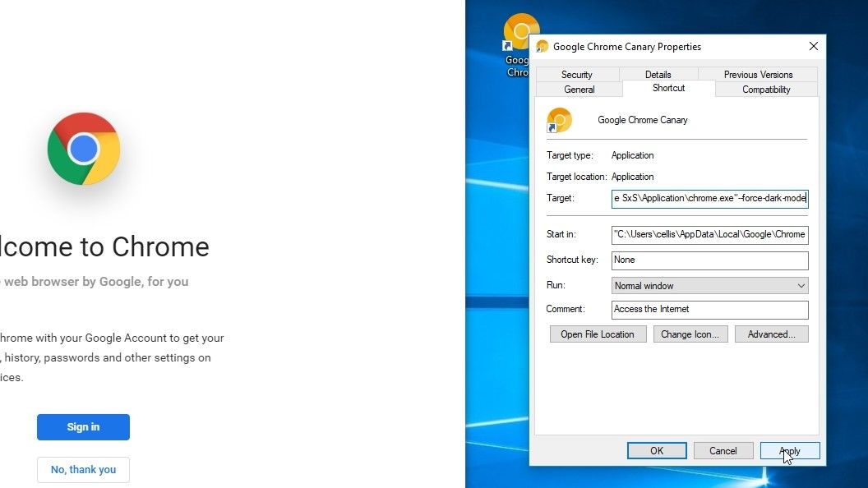The image size is (868, 488).
Task: Click Open File Location
Action: (598, 334)
